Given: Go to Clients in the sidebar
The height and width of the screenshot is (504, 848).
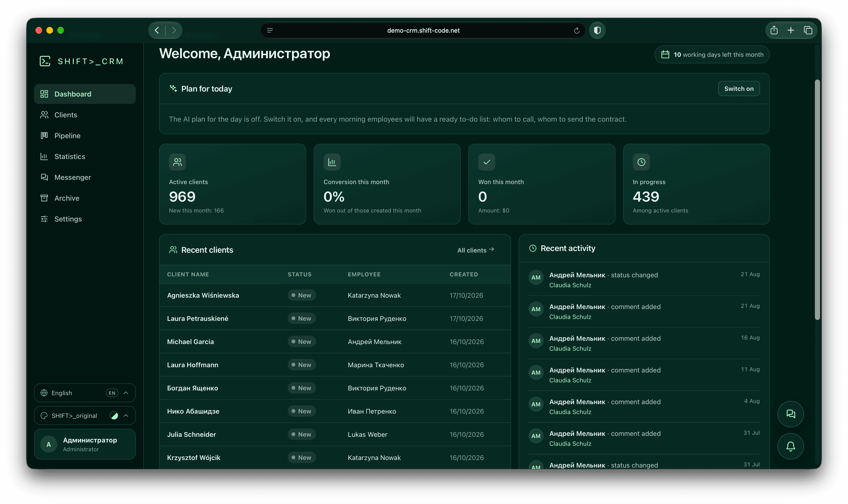Looking at the screenshot, I should (85, 115).
